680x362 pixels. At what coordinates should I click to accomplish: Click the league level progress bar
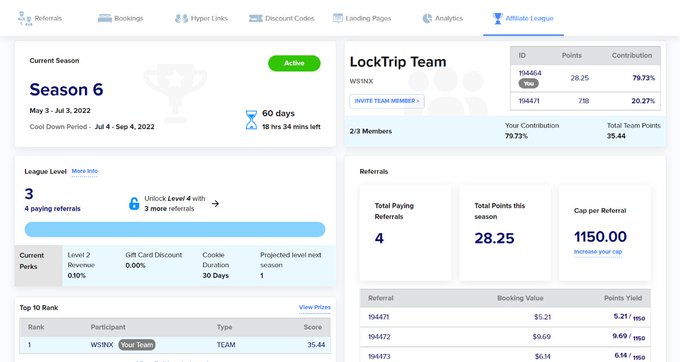(175, 229)
